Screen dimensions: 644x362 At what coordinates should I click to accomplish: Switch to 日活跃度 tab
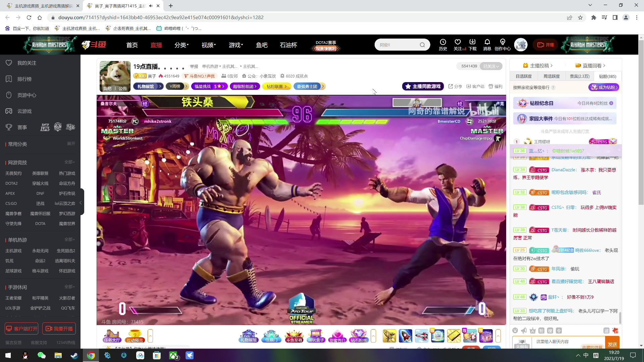pos(524,76)
